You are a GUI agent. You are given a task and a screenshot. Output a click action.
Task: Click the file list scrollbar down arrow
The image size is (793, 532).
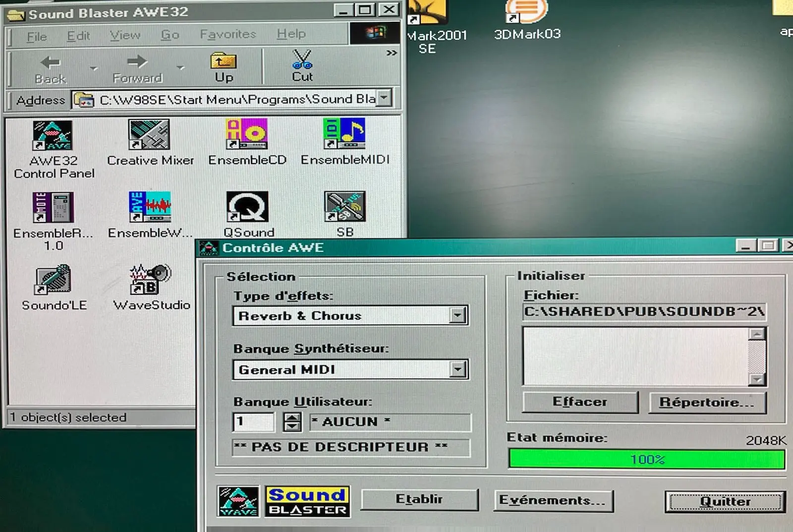pos(757,379)
